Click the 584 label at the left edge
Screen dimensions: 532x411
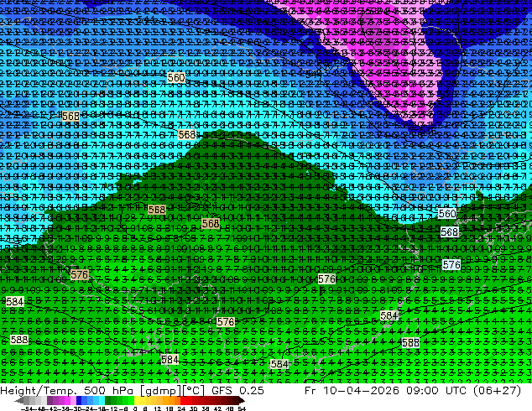pyautogui.click(x=15, y=301)
